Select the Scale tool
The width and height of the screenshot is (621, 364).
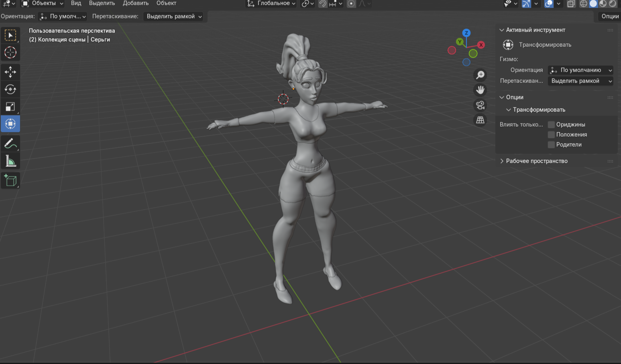[10, 107]
